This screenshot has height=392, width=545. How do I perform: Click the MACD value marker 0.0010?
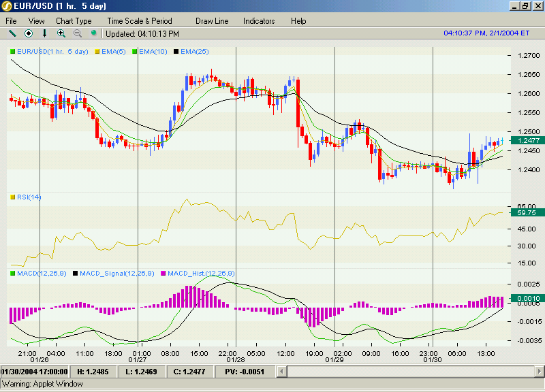tap(529, 298)
